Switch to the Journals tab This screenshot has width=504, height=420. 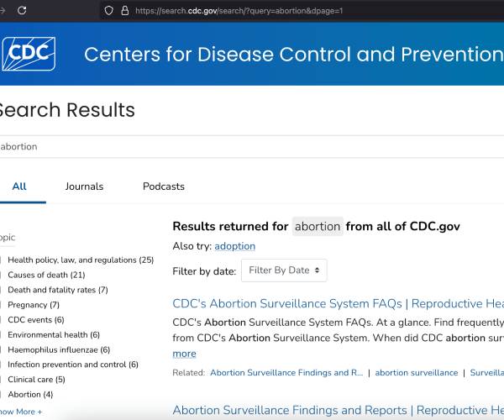[x=84, y=186]
